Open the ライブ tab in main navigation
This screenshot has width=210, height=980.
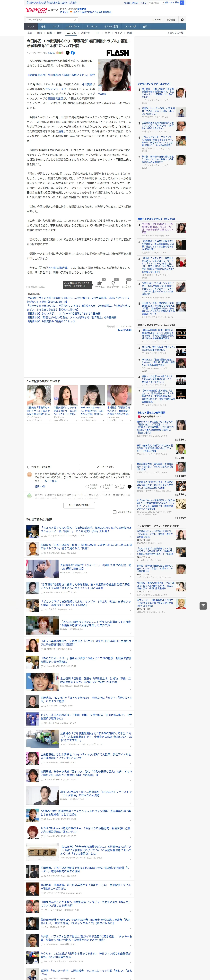pyautogui.click(x=56, y=27)
